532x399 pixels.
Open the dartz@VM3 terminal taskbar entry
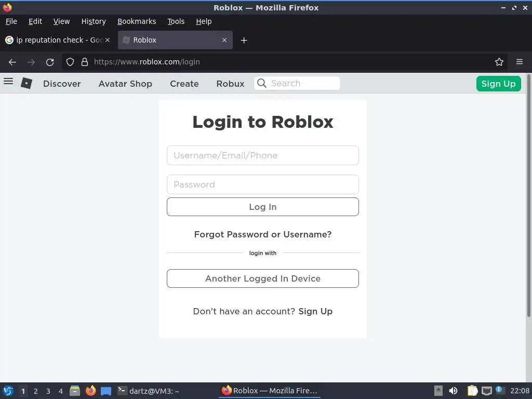pyautogui.click(x=149, y=391)
